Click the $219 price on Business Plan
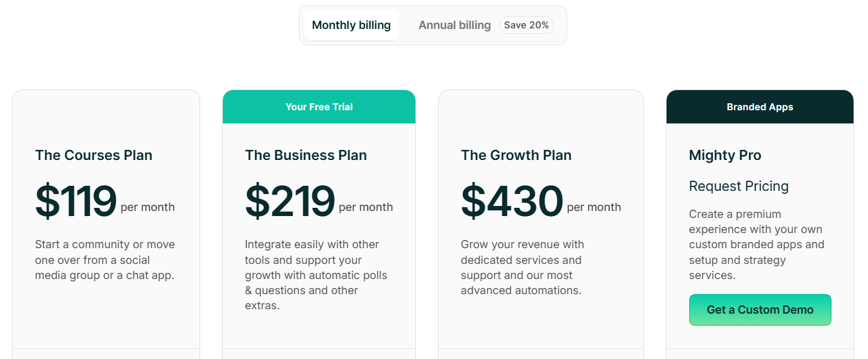This screenshot has width=868, height=359. click(x=290, y=202)
